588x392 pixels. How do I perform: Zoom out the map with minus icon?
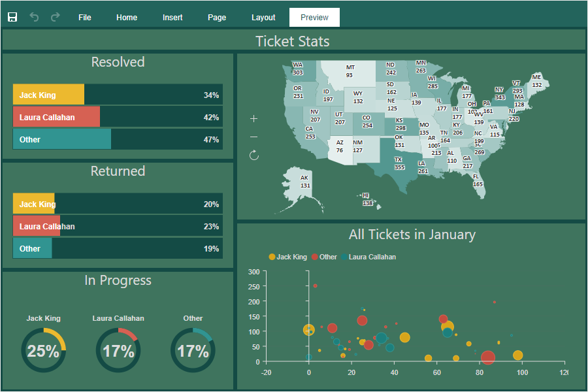coord(254,137)
